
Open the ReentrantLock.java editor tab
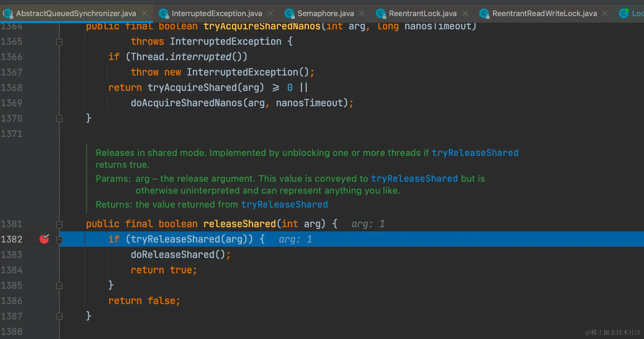click(423, 13)
